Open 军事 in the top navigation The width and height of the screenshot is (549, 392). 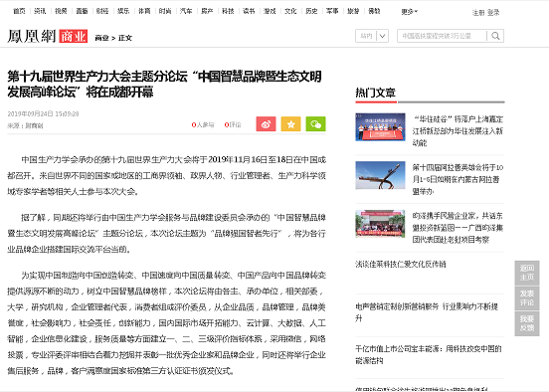pos(332,11)
